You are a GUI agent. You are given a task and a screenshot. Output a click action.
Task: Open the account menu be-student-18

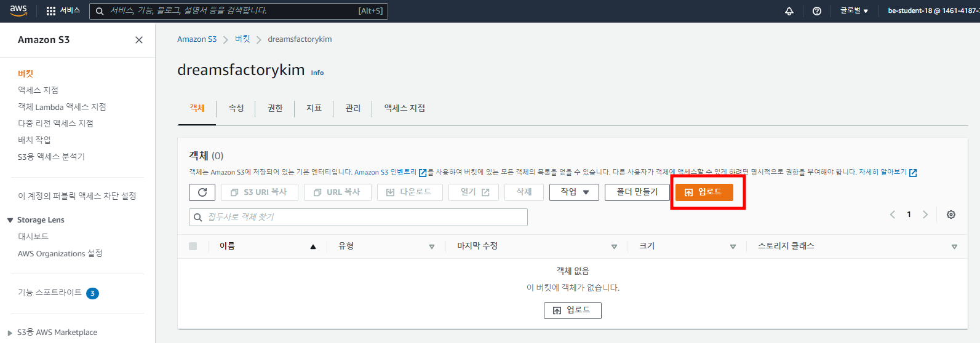933,10
